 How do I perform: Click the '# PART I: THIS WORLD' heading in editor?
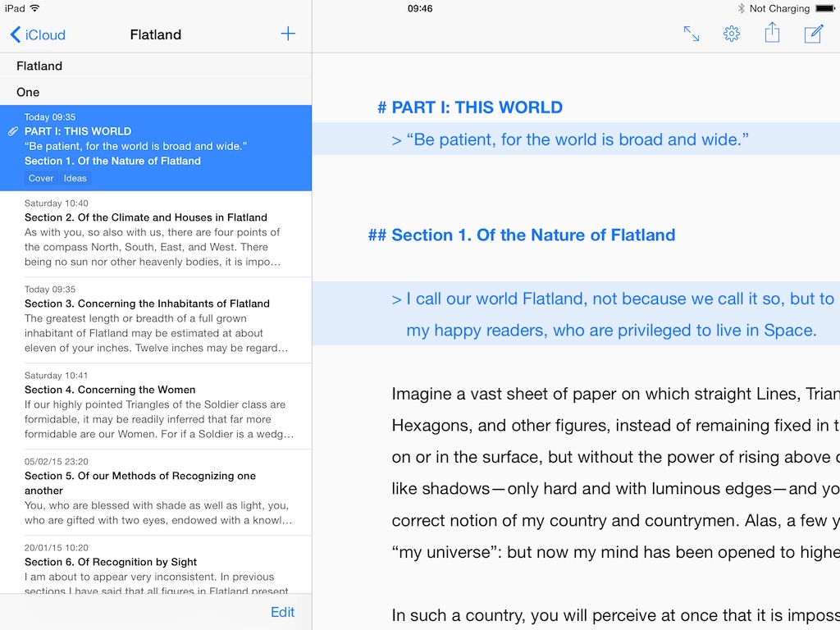click(x=470, y=107)
